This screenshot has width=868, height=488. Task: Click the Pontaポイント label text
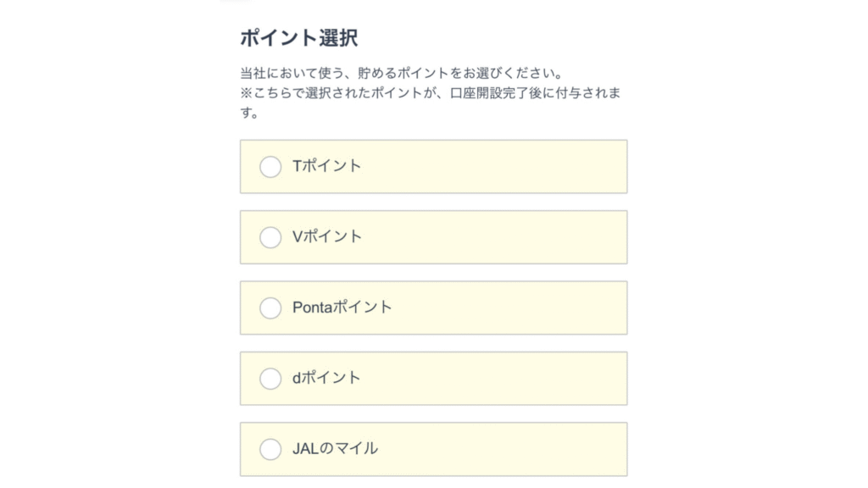(342, 307)
